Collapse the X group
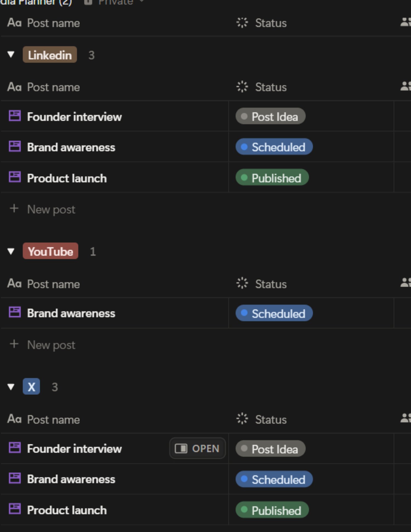The width and height of the screenshot is (411, 532). pos(11,387)
